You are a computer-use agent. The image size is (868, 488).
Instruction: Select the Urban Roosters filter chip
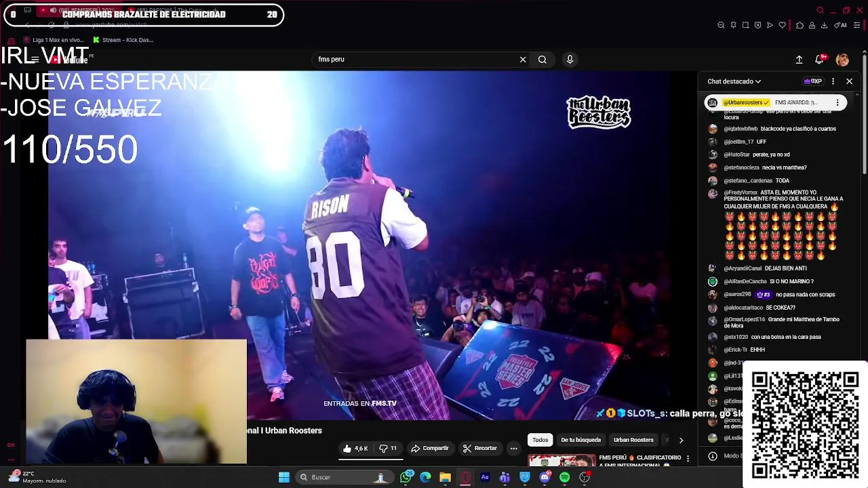tap(633, 440)
